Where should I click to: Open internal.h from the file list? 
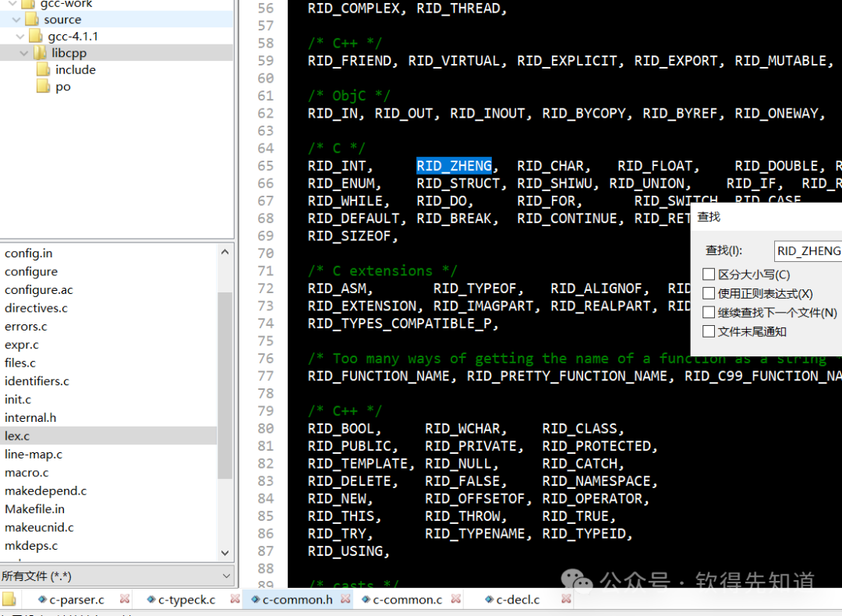pos(30,417)
